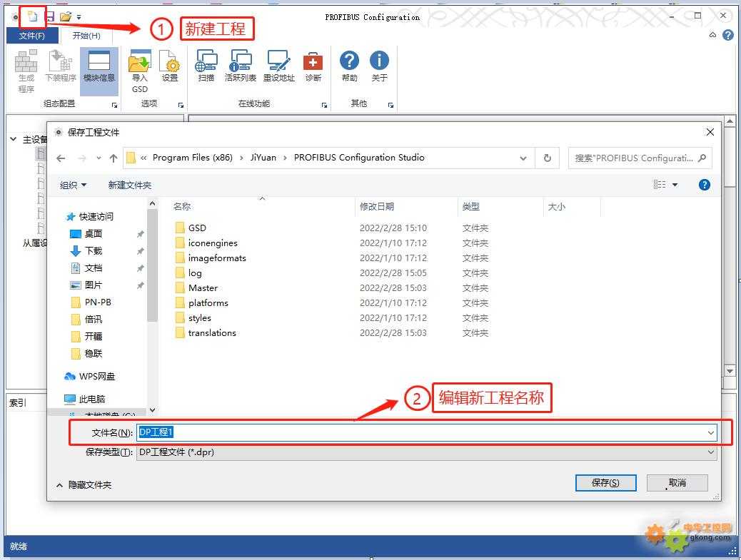Click the navigation pane scroll down arrow
741x560 pixels.
coord(152,410)
